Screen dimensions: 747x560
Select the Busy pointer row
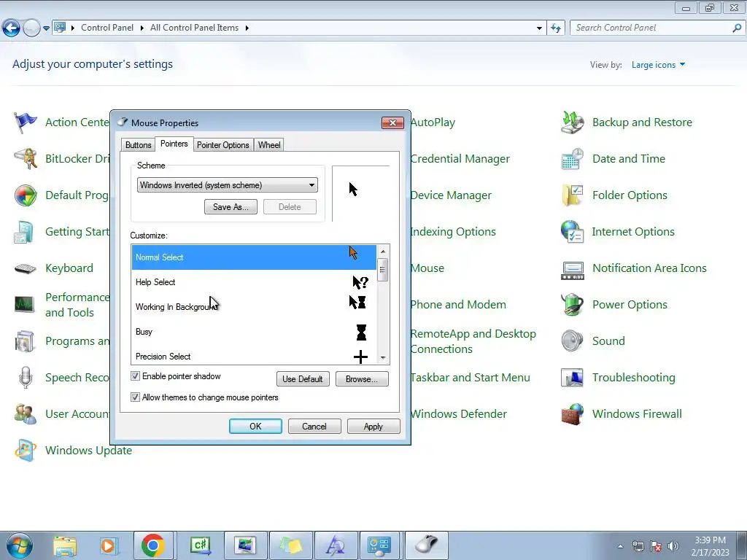tap(254, 332)
